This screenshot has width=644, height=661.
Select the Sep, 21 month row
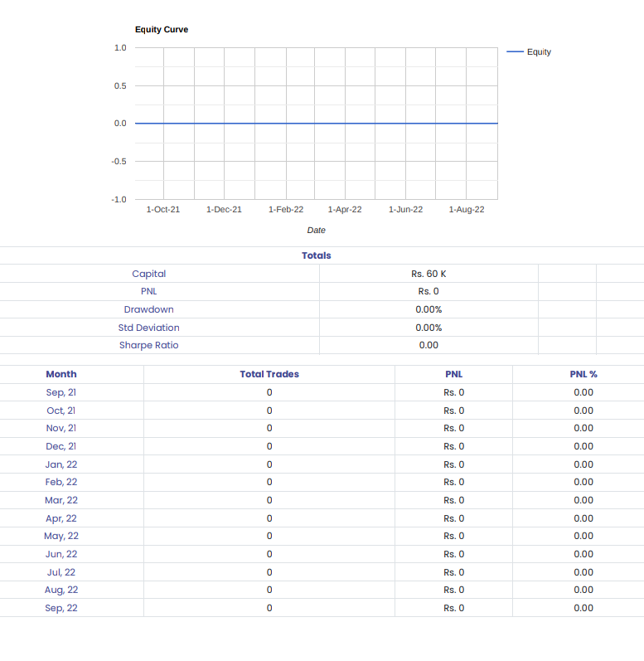[x=322, y=392]
